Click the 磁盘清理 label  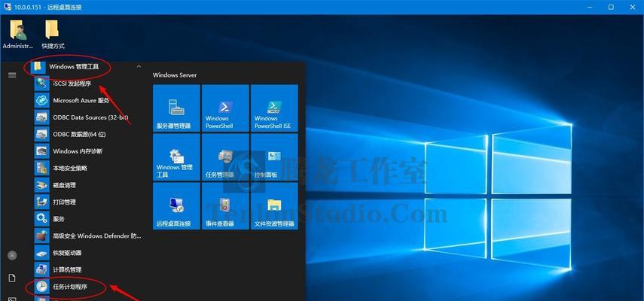point(65,185)
